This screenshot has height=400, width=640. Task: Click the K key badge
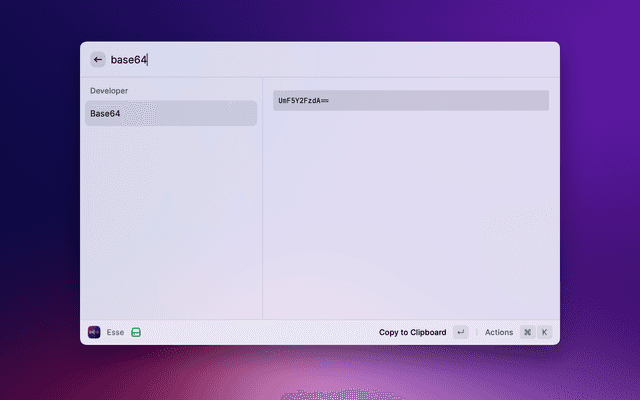(545, 332)
